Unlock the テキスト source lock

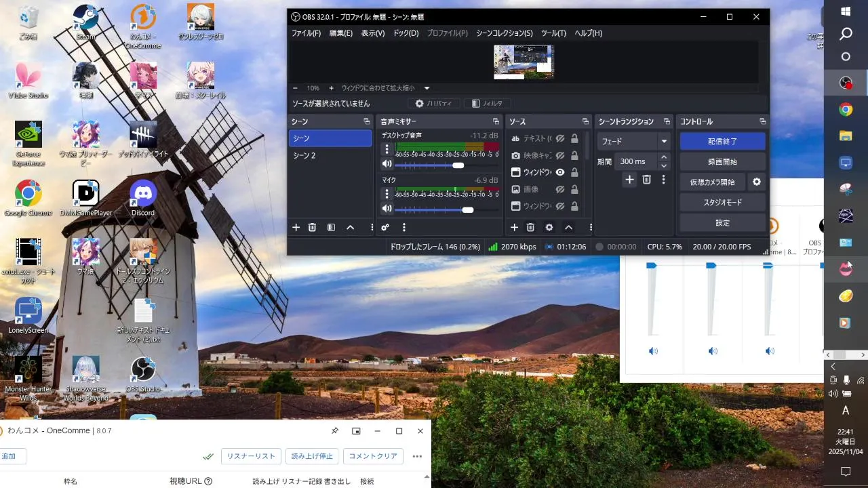[574, 138]
